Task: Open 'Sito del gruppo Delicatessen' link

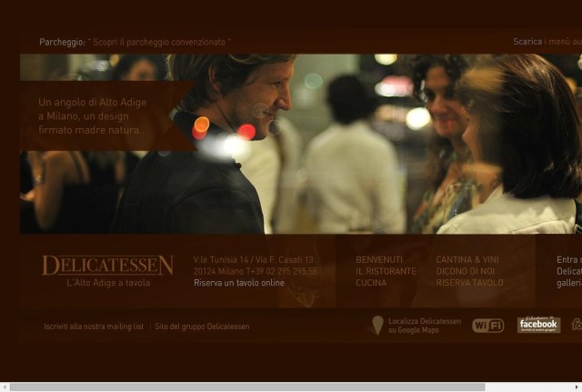Action: click(x=202, y=327)
